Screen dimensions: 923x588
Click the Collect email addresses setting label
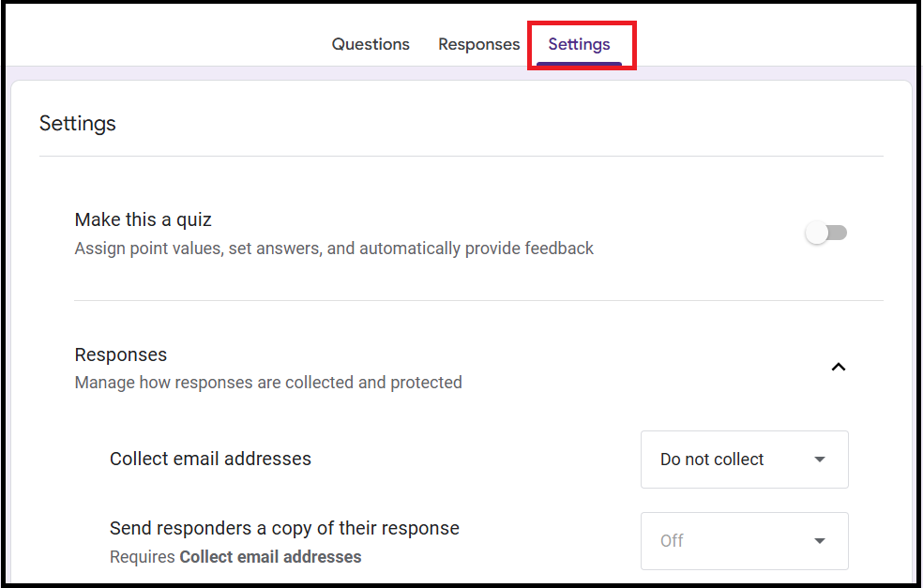pyautogui.click(x=210, y=459)
